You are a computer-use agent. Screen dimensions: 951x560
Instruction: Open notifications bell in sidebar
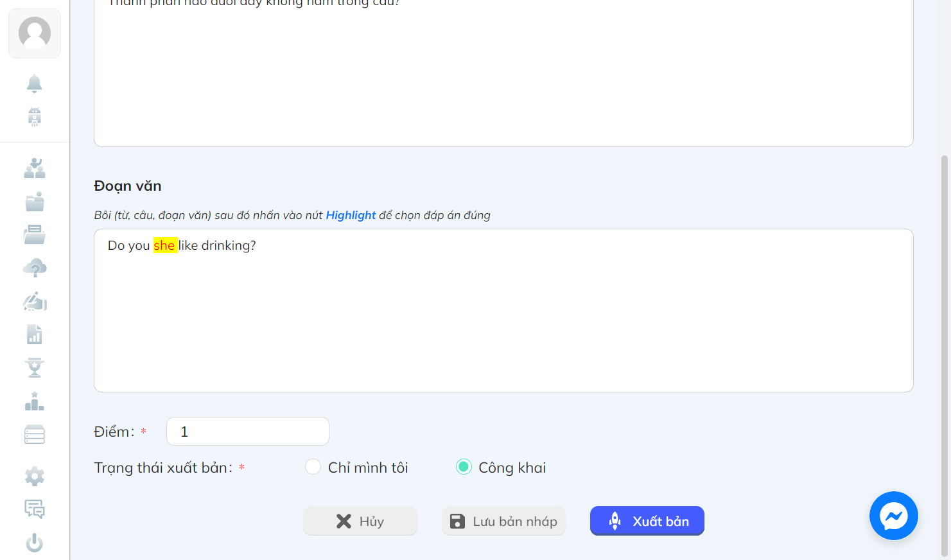point(35,83)
